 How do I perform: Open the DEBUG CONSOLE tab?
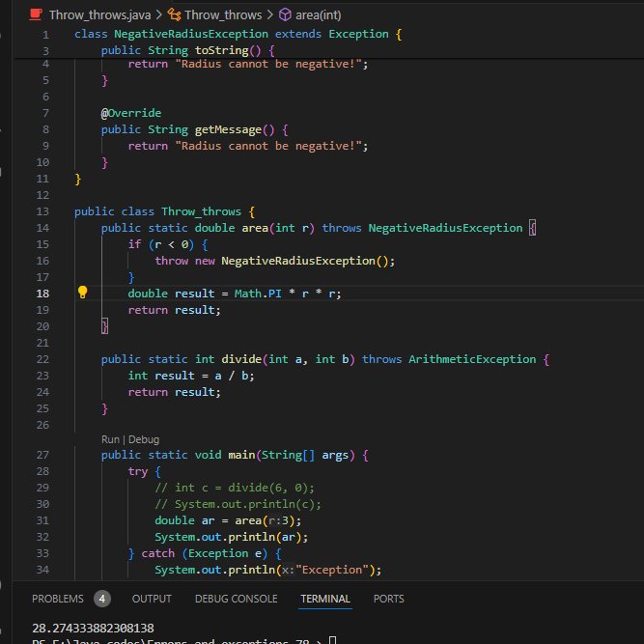point(237,599)
